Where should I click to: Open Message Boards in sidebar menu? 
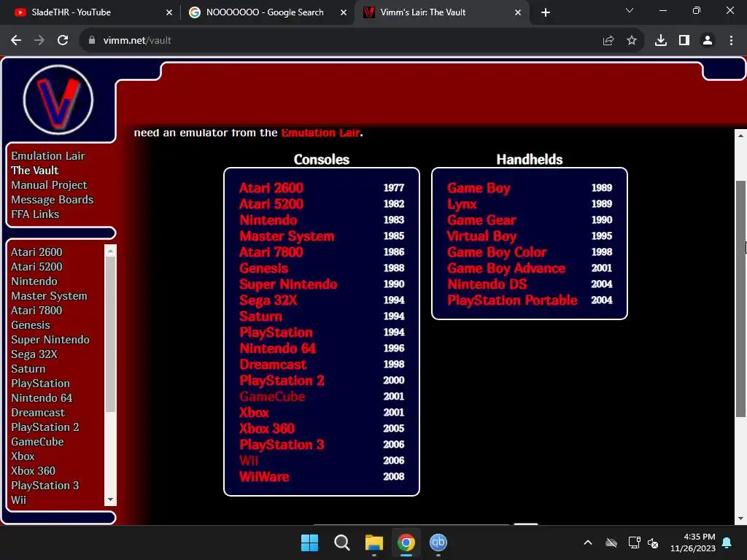tap(52, 200)
